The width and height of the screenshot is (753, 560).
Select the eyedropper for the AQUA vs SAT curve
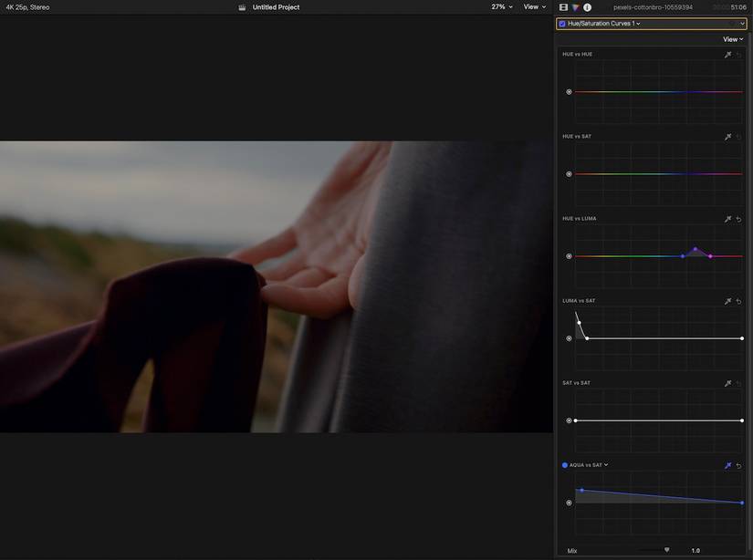click(x=727, y=464)
